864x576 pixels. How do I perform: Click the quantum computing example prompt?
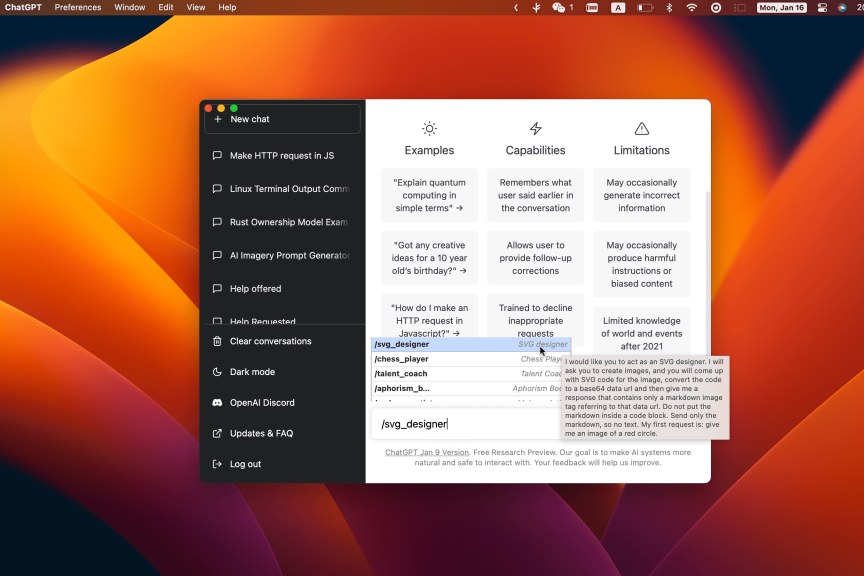tap(429, 195)
